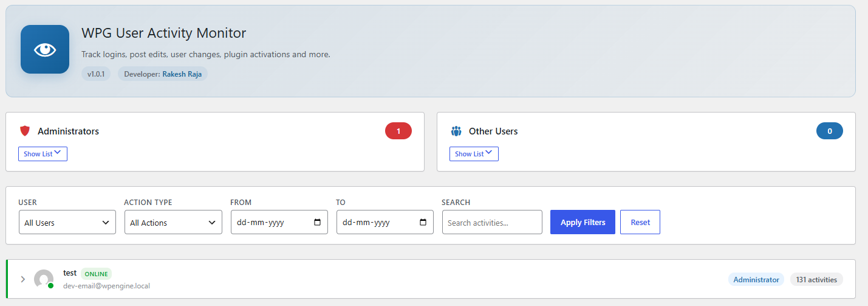Screen dimensions: 868x306
Task: Click the test user's avatar
Action: point(44,279)
